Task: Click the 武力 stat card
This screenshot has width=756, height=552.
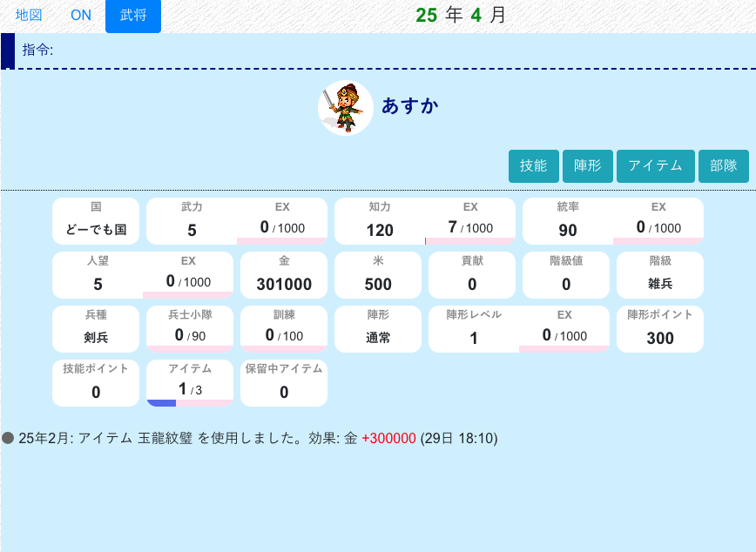Action: click(x=192, y=221)
